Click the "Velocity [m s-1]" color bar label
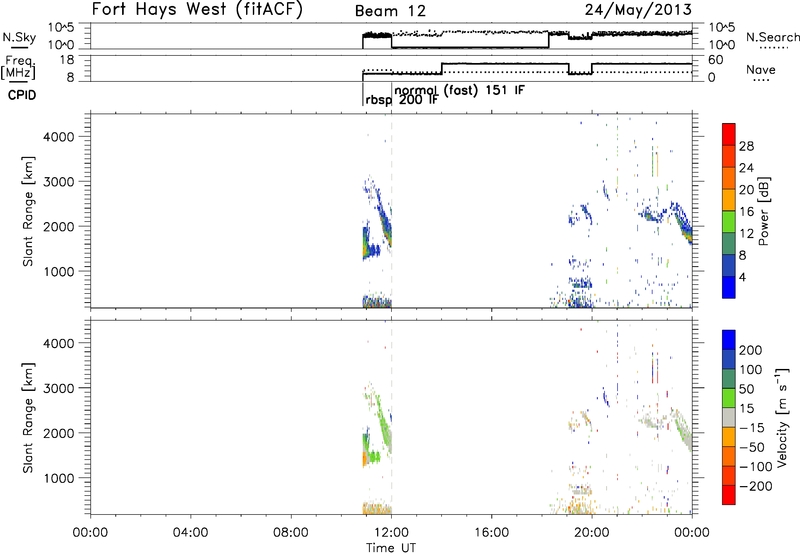800x554 pixels. (782, 417)
